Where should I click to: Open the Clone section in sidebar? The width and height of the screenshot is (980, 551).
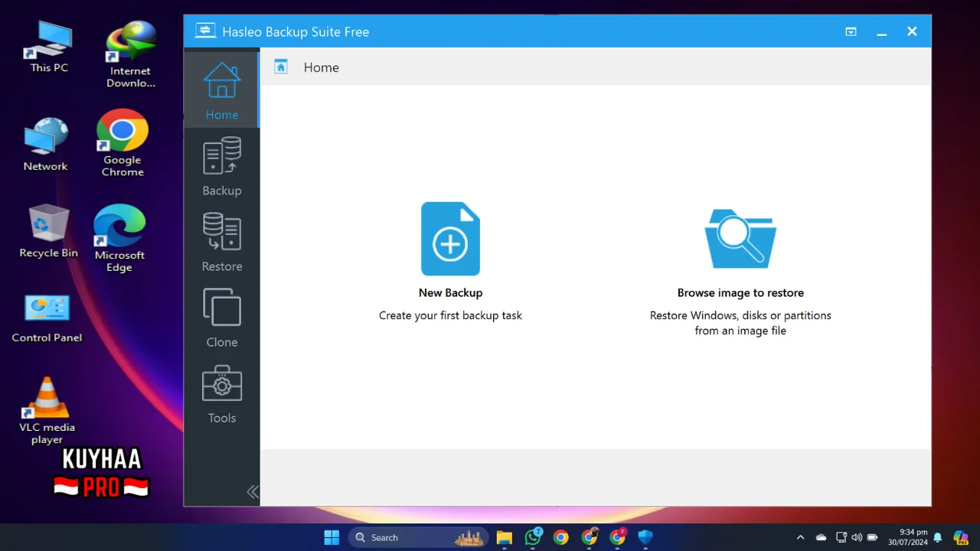[221, 317]
